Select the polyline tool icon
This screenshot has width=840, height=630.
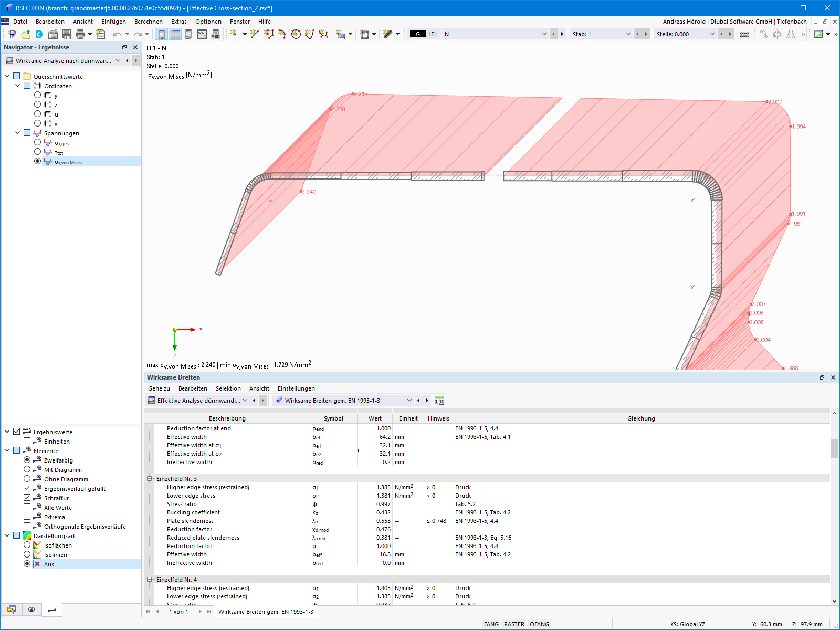tap(269, 34)
